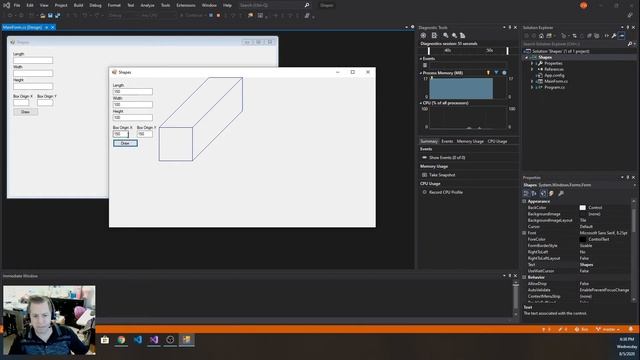Switch to the Summary tab in Diagnostic Tools
Viewport: 640px width, 360px height.
(x=429, y=141)
